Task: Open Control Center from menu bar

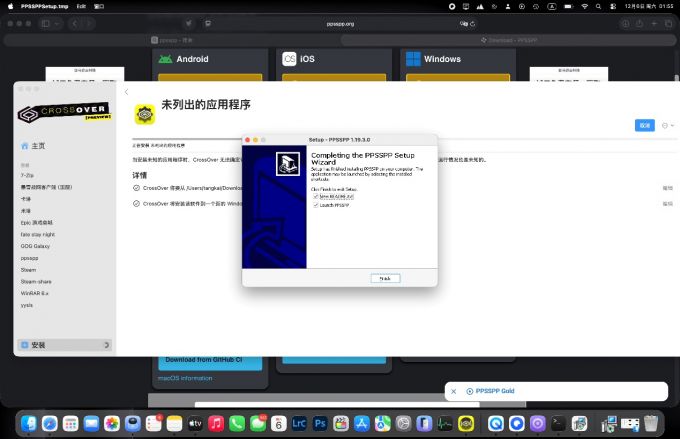Action: [x=613, y=7]
